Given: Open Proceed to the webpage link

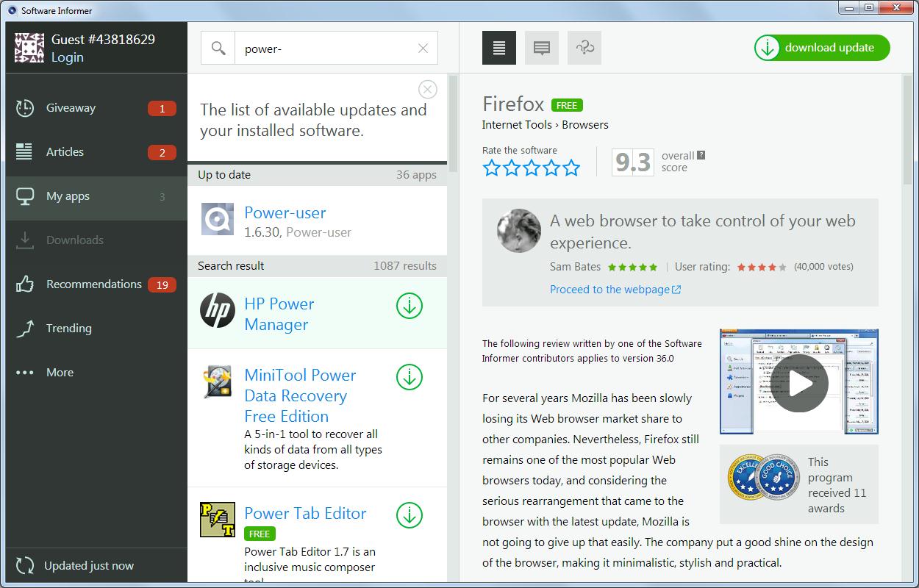Looking at the screenshot, I should pyautogui.click(x=615, y=290).
